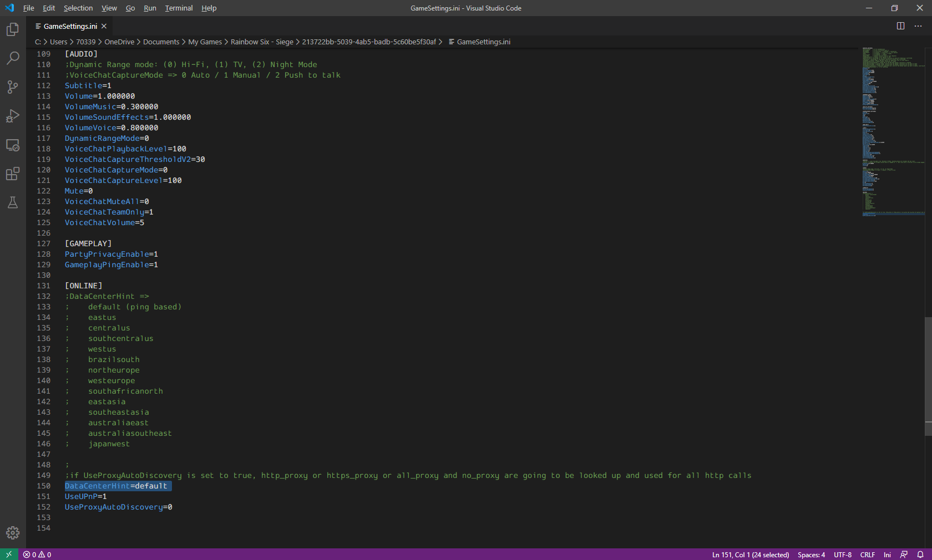
Task: Open the Testing flask view
Action: (13, 203)
